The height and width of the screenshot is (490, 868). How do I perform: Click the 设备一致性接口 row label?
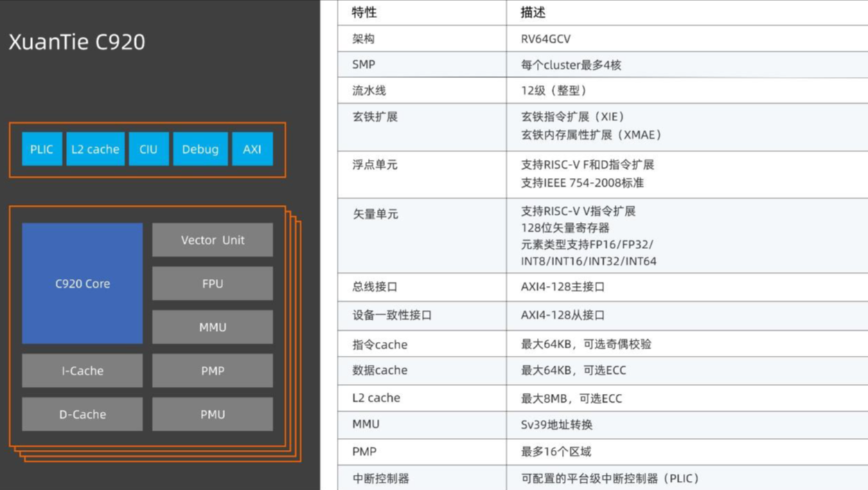392,315
